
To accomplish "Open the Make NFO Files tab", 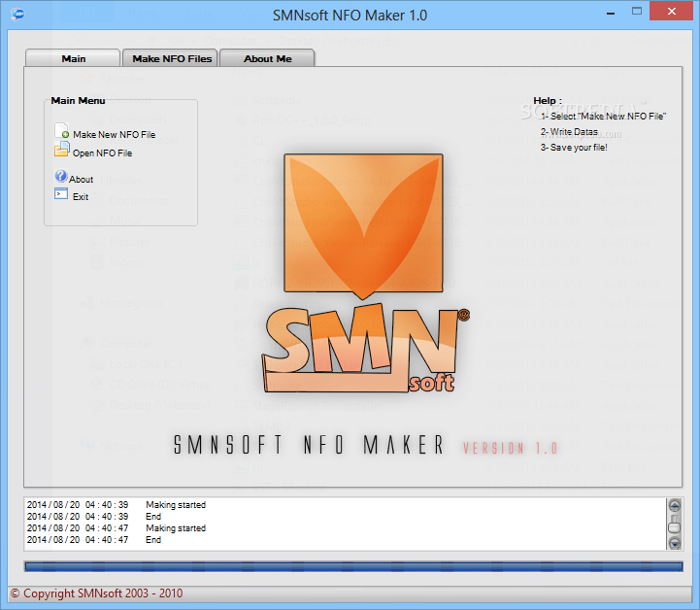I will click(170, 58).
